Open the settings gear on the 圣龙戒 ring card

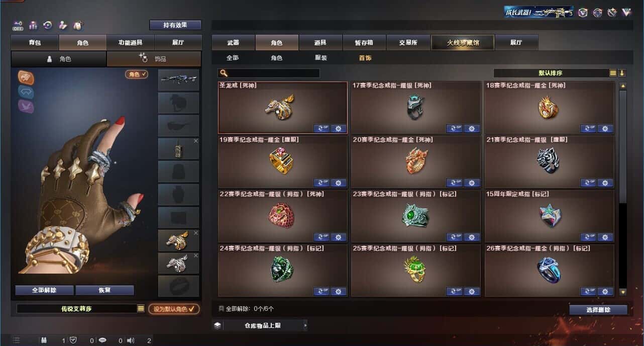click(339, 128)
